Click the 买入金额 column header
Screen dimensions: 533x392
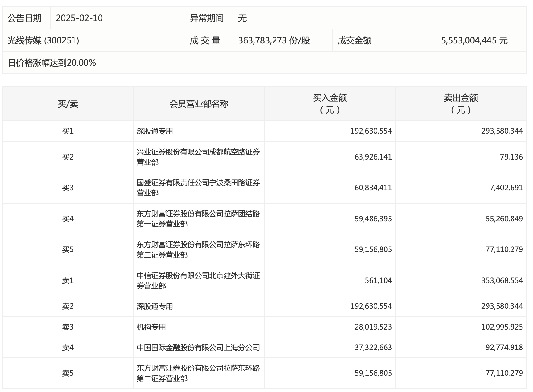(330, 104)
